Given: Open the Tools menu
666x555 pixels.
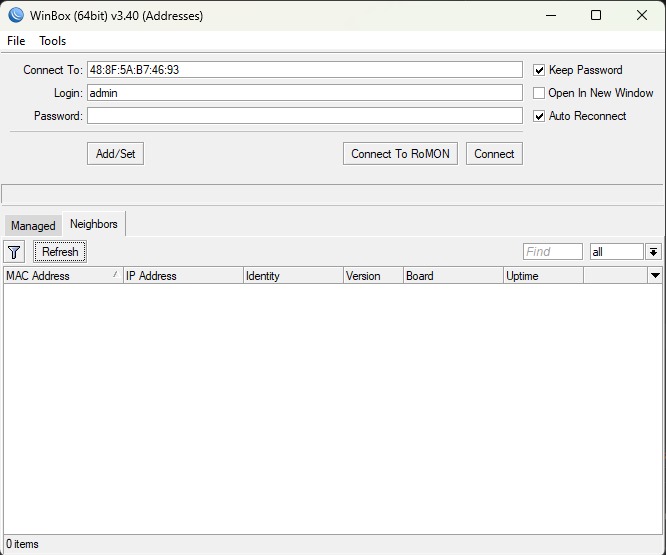Looking at the screenshot, I should click(x=53, y=41).
